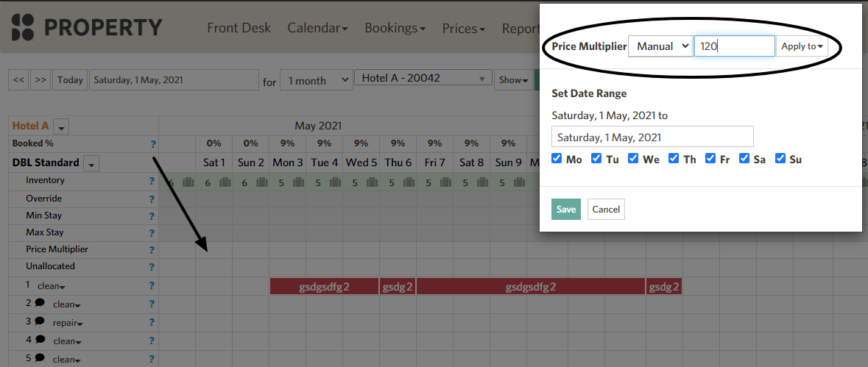
Task: Open the gsdgsdfg2 booking starting Fri 7
Action: click(530, 286)
